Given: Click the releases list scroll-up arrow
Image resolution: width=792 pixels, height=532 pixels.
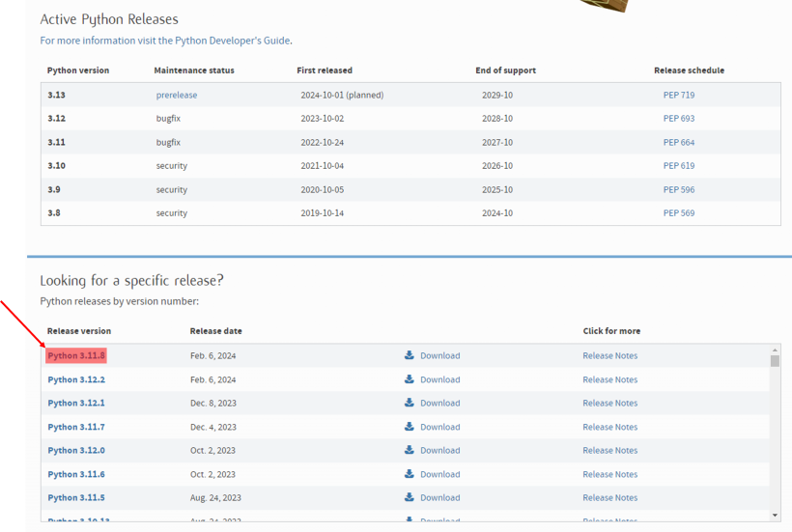Looking at the screenshot, I should click(x=775, y=350).
